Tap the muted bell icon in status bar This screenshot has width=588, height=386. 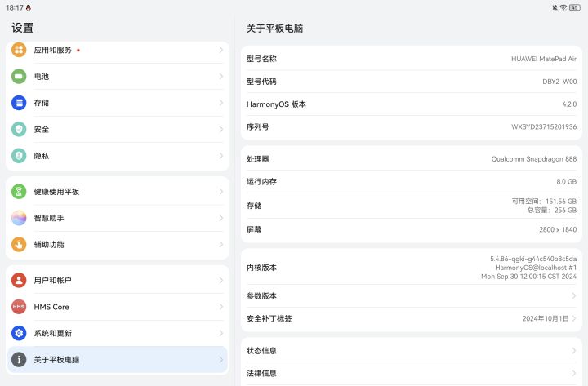point(555,7)
